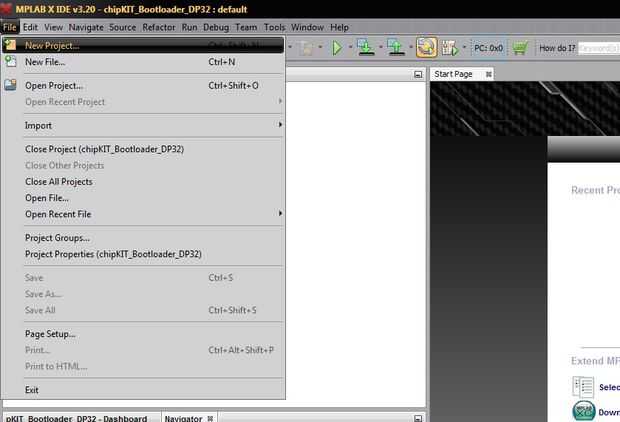This screenshot has width=620, height=422.
Task: Open the Edit menu
Action: [x=30, y=27]
